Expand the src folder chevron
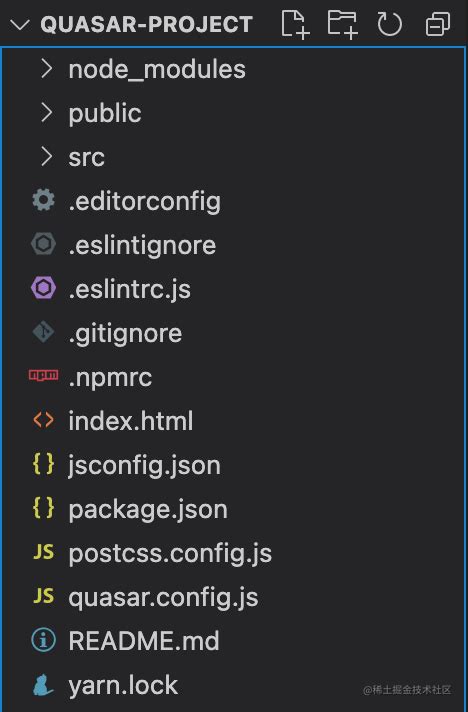The height and width of the screenshot is (712, 468). click(x=46, y=157)
